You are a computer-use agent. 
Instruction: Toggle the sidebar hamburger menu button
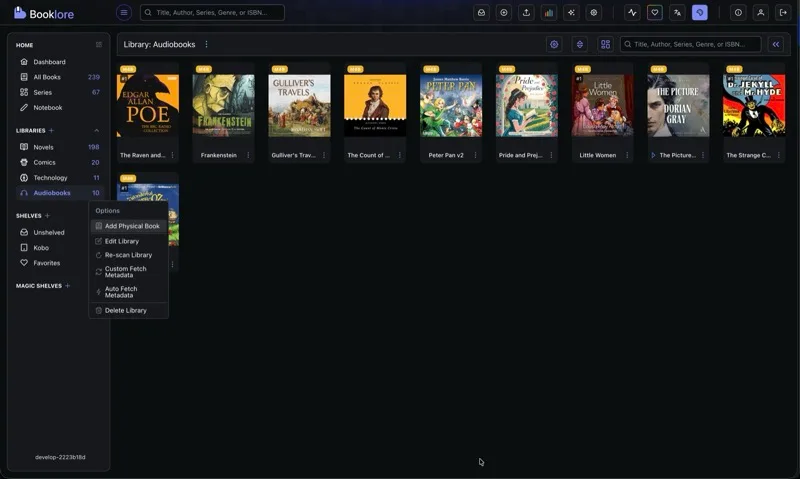coord(123,12)
